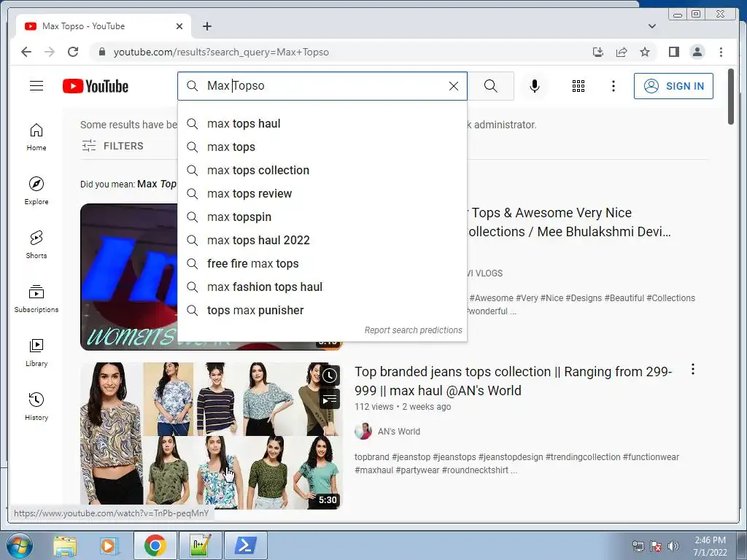Close the Max Topso - YouTube tab
The height and width of the screenshot is (560, 747).
tap(179, 26)
